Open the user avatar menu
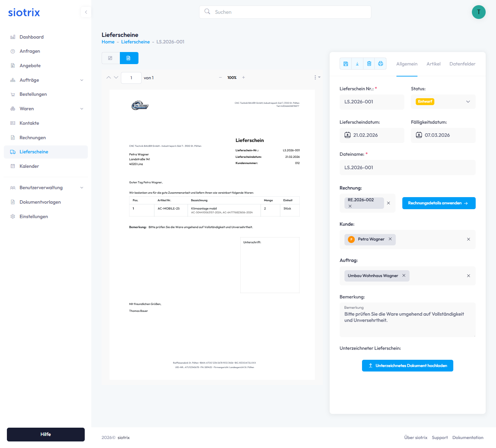The width and height of the screenshot is (496, 448). click(478, 12)
